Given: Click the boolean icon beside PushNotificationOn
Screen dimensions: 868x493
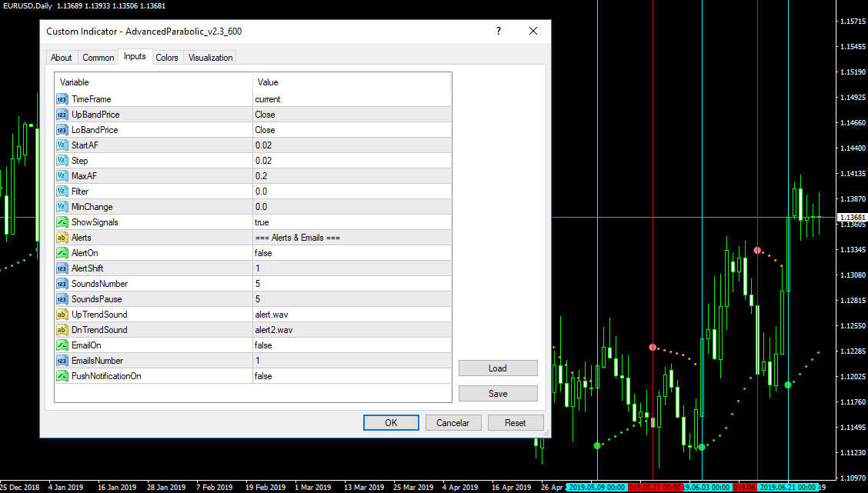Looking at the screenshot, I should [62, 375].
